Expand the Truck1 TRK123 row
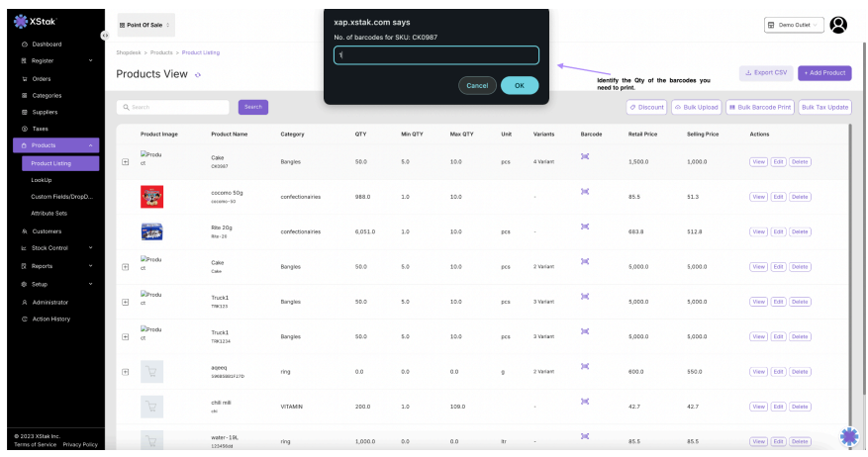Viewport: 868px width, 457px height. 125,302
